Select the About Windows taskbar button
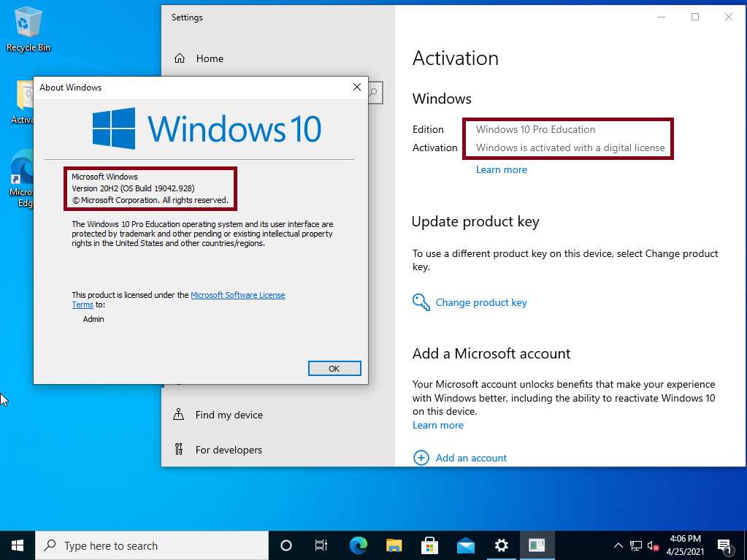This screenshot has height=560, width=747. (537, 545)
